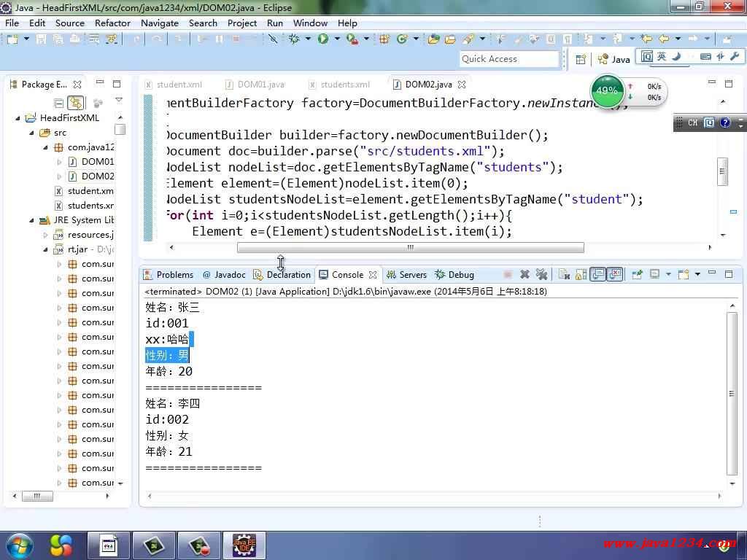
Task: Expand the resources.jar node
Action: [x=45, y=235]
